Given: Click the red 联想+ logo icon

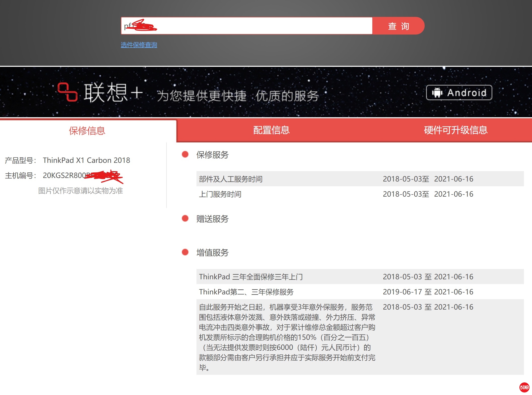Looking at the screenshot, I should 67,92.
